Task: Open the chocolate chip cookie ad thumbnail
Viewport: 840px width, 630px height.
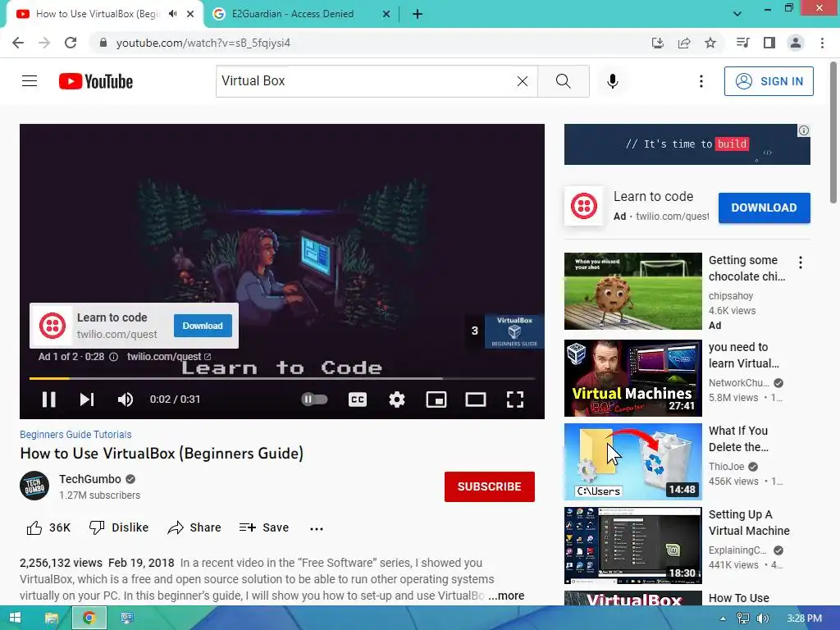Action: click(x=632, y=291)
